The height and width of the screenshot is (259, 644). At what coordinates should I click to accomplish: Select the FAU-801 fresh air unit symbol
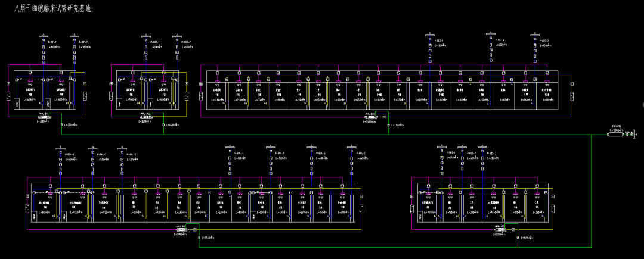615,133
